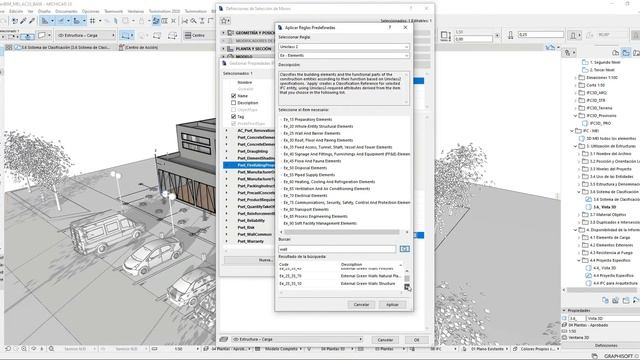Screen dimensions: 640x360
Task: Click the Centro anchor icon in info box
Action: [188, 36]
